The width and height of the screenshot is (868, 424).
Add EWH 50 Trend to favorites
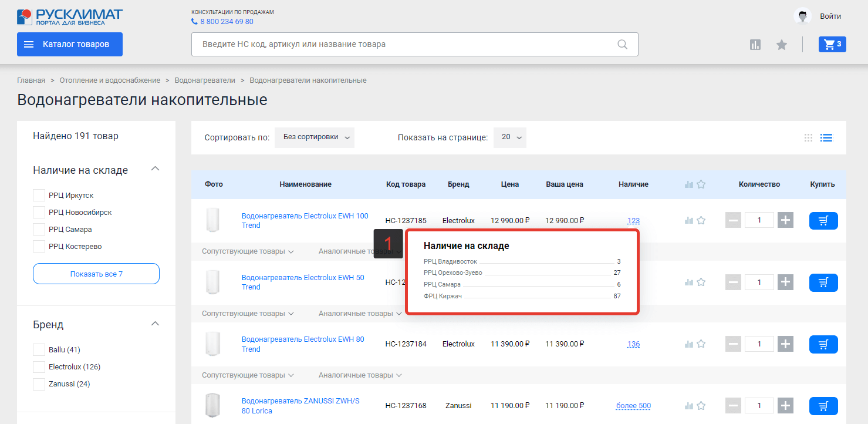click(701, 282)
